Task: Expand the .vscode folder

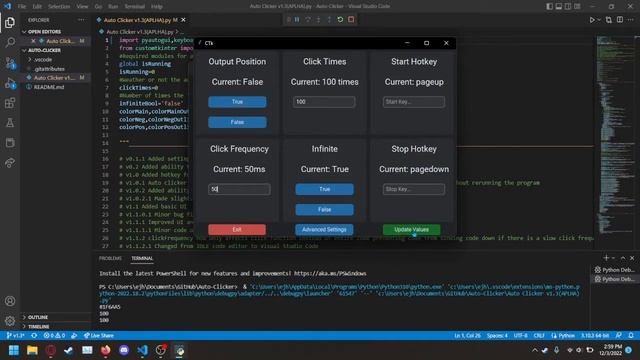Action: [x=43, y=60]
